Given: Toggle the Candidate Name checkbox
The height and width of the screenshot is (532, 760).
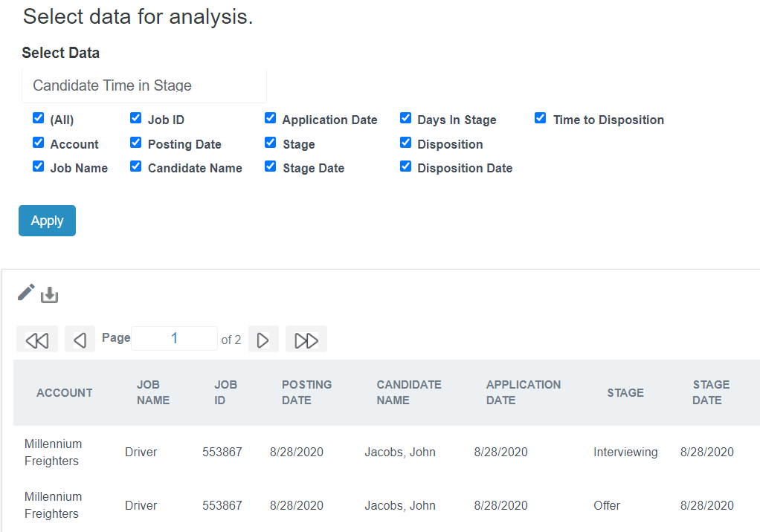Looking at the screenshot, I should pos(135,166).
